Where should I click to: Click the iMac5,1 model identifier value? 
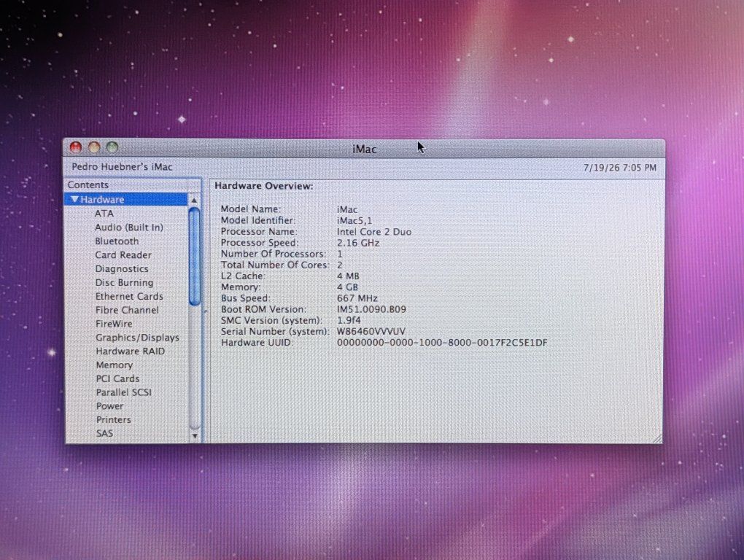point(354,220)
